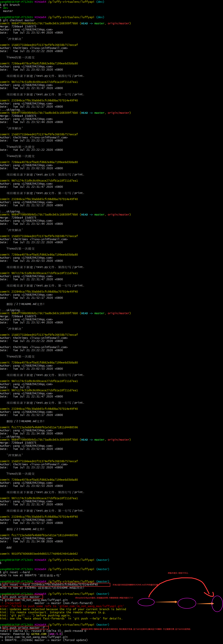This screenshot has width=223, height=644.
Task: Click hint line "its remote counterpart. Integrate"
Action: [x=53, y=612]
